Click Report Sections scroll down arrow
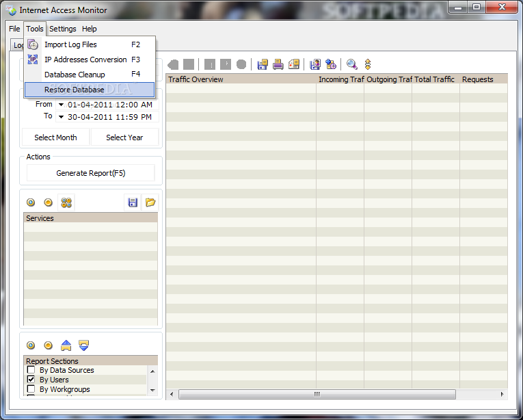 (152, 390)
